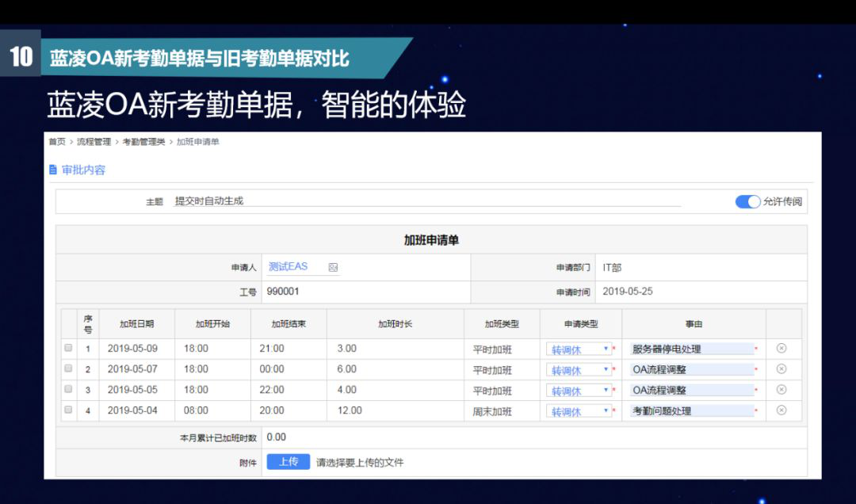Select checkbox for 2019-05-07 row
856x504 pixels.
[x=68, y=368]
